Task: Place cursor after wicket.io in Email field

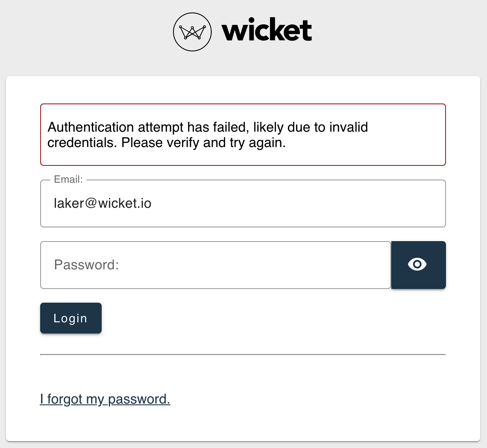Action: (152, 203)
